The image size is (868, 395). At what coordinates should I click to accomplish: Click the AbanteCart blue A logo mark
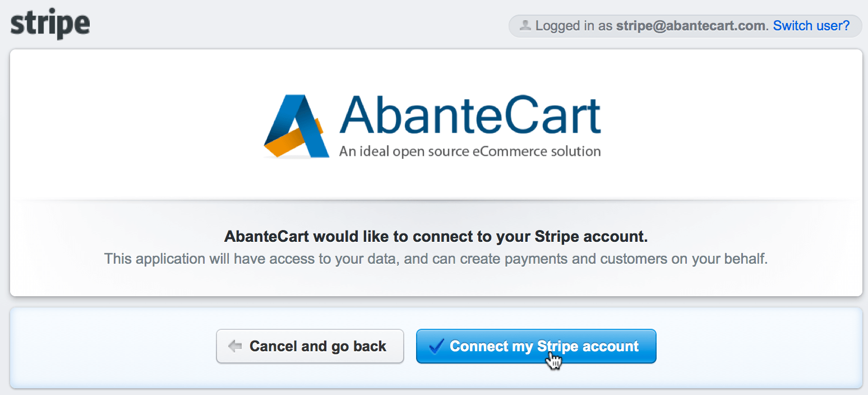pos(296,126)
